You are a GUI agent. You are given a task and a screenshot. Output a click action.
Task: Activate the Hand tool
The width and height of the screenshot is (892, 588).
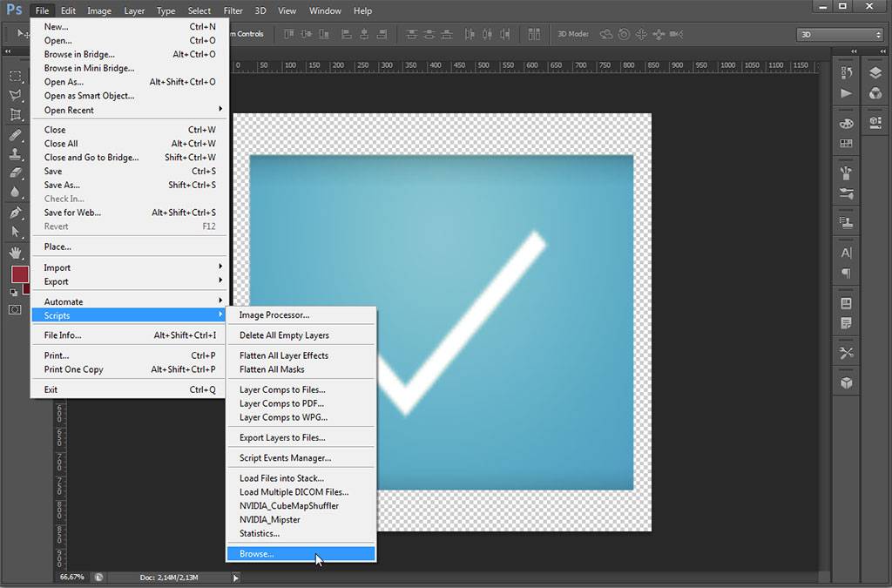pos(15,253)
